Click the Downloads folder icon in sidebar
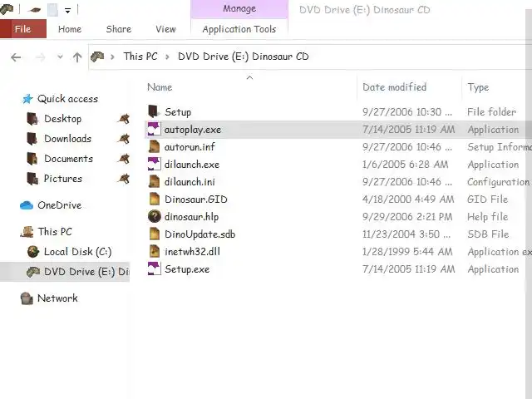This screenshot has width=532, height=399. [x=32, y=139]
